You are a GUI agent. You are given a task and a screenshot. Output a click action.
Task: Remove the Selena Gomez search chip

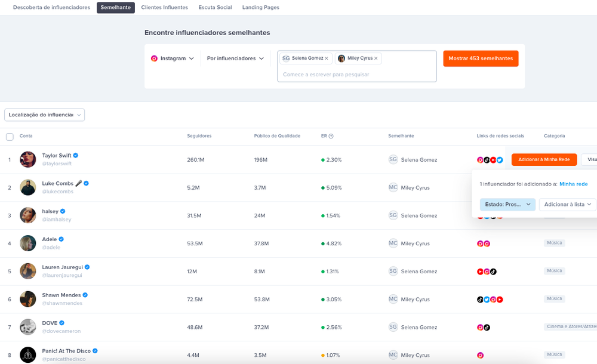[x=327, y=58]
